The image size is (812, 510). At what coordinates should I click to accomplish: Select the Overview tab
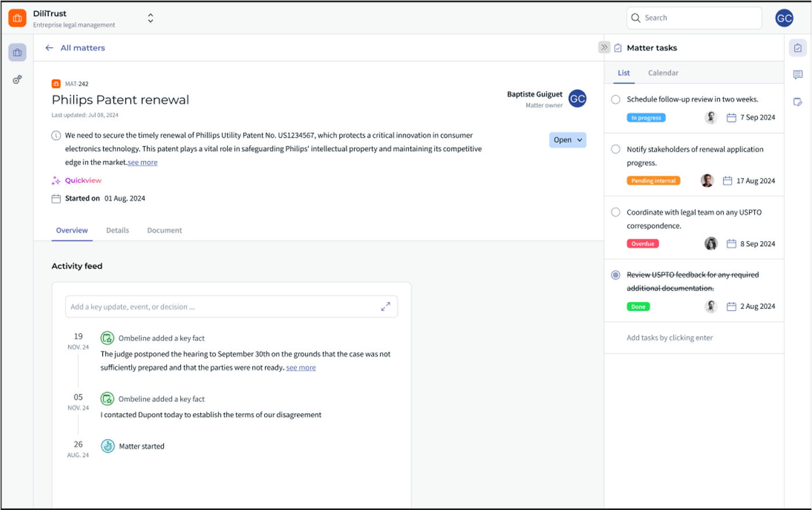[72, 231]
